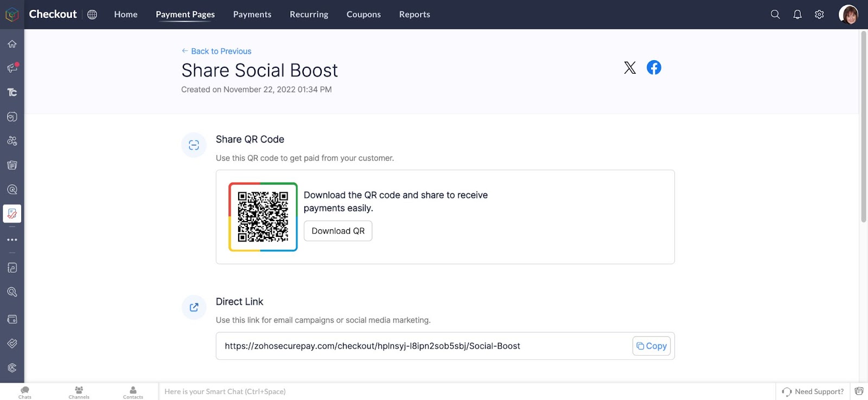Click the 'Direct Link' section title
The image size is (868, 400).
click(239, 301)
